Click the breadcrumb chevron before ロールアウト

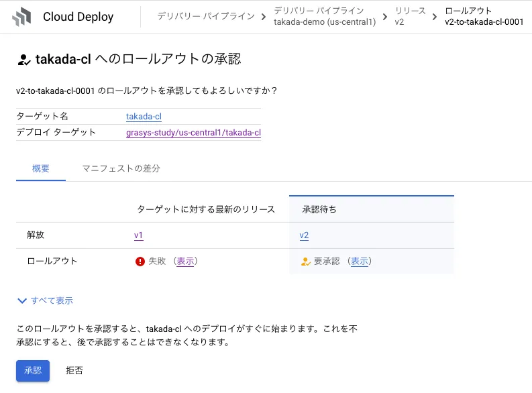tap(435, 17)
